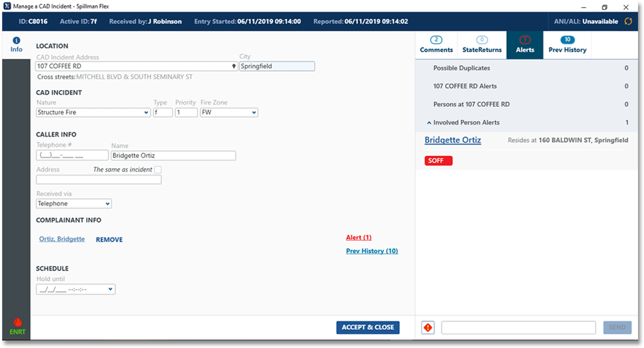Click the Spillman Flex app icon in title bar
This screenshot has width=644, height=348.
coord(6,7)
